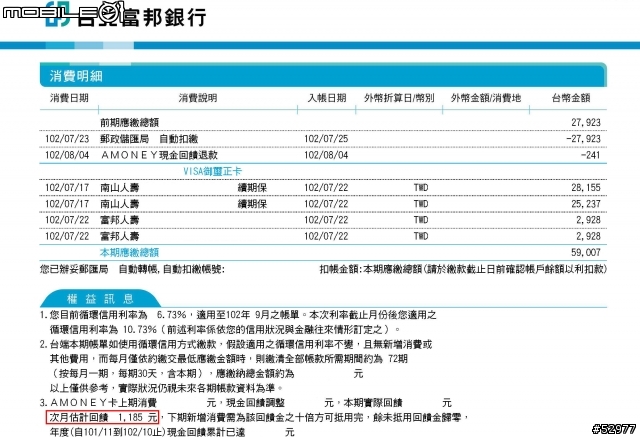The image size is (640, 437).
Task: Select the 28,155 南山人壽 amount
Action: tap(586, 188)
